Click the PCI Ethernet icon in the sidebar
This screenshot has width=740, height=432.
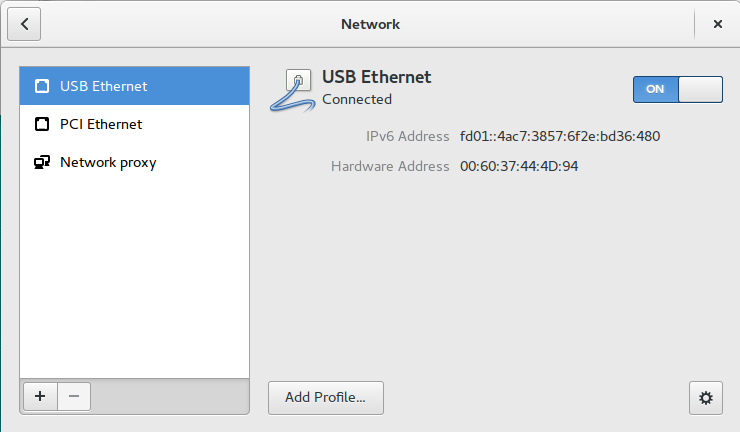point(42,124)
